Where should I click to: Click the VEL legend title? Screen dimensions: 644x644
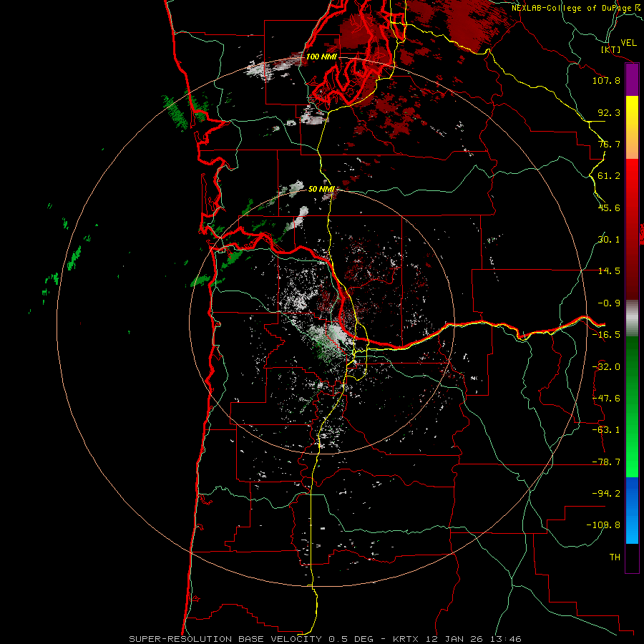[628, 42]
